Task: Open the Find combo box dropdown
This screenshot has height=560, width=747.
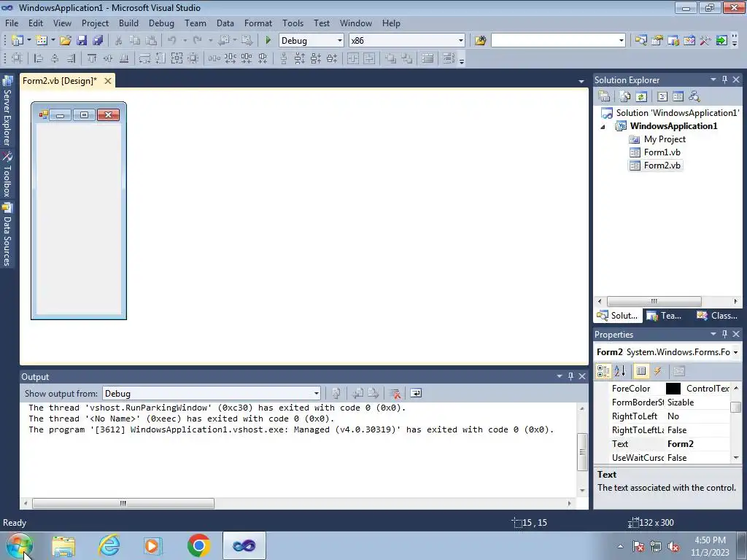Action: 621,41
